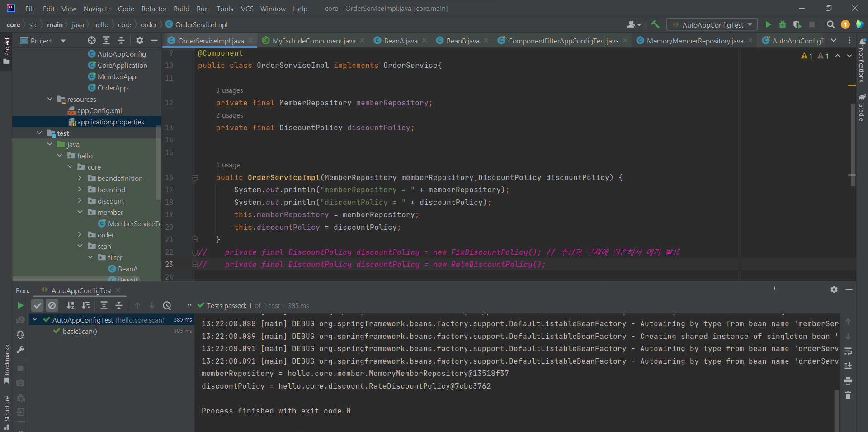868x432 pixels.
Task: Toggle fold marker on line 16
Action: tap(195, 178)
